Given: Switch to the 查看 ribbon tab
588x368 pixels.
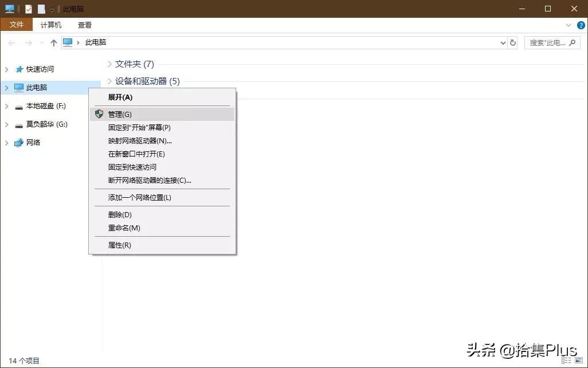Looking at the screenshot, I should pos(84,25).
